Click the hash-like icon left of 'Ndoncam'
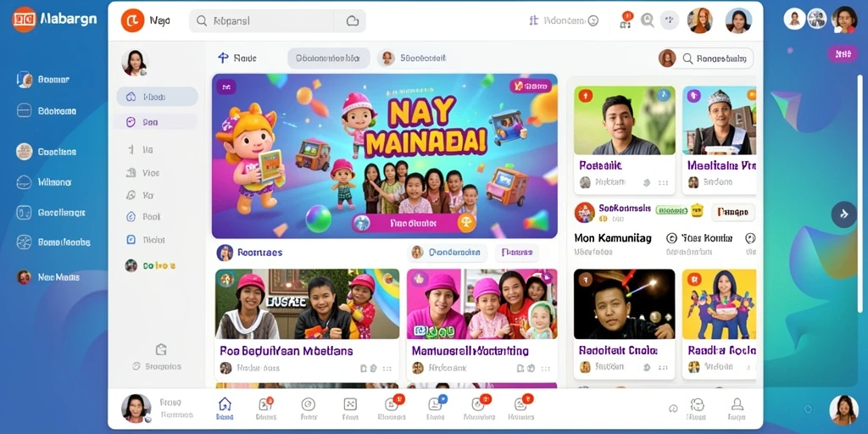Image resolution: width=868 pixels, height=434 pixels. pos(534,21)
